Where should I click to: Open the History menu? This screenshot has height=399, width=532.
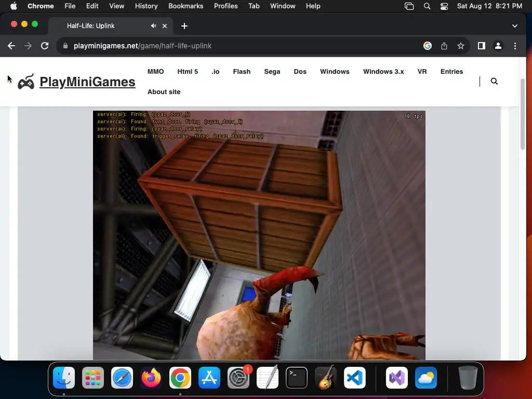[146, 6]
